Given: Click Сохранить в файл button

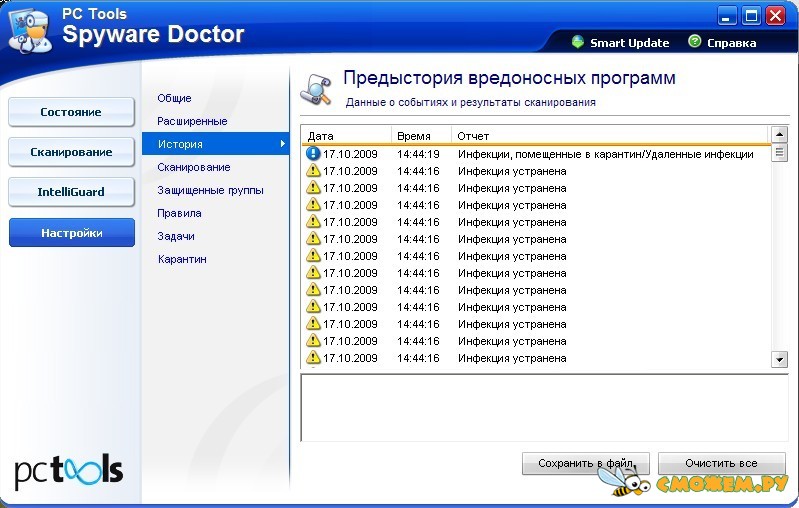Looking at the screenshot, I should point(585,463).
